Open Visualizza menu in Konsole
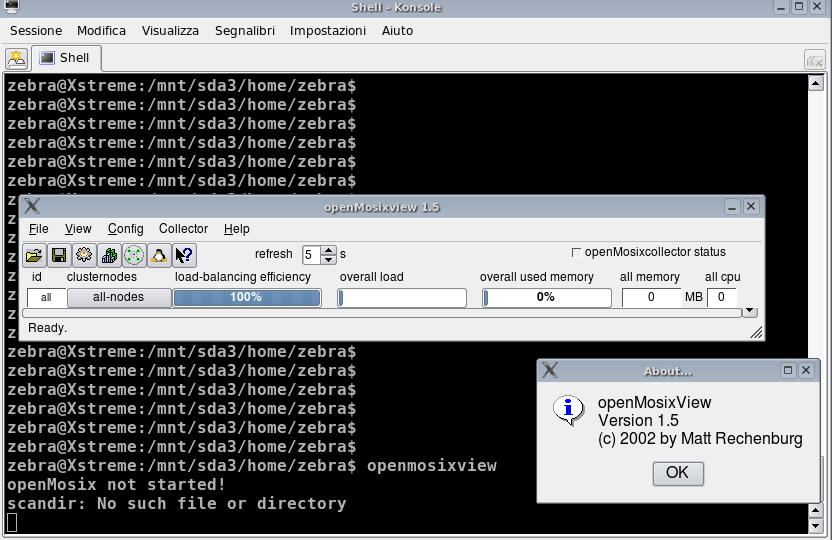The image size is (832, 540). pyautogui.click(x=170, y=31)
